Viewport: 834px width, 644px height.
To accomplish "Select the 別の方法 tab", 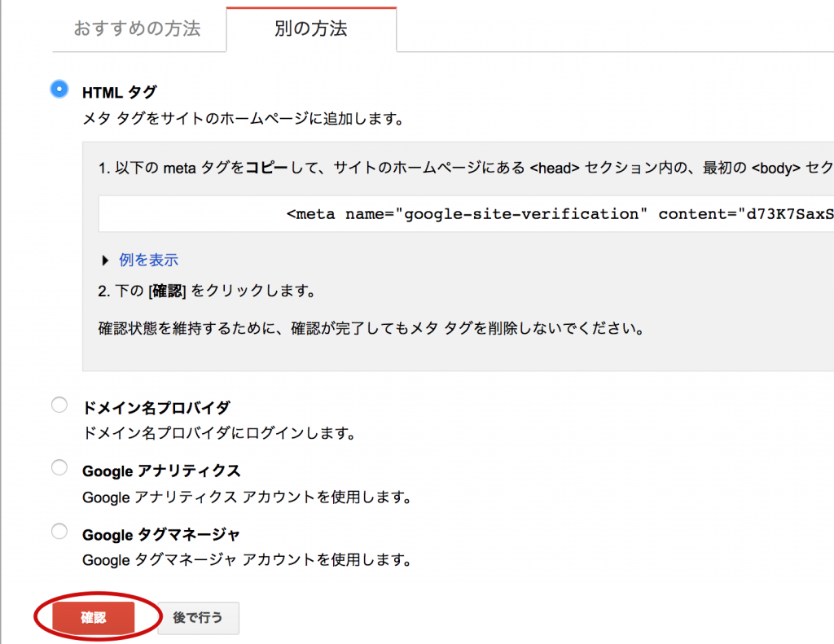I will coord(311,28).
